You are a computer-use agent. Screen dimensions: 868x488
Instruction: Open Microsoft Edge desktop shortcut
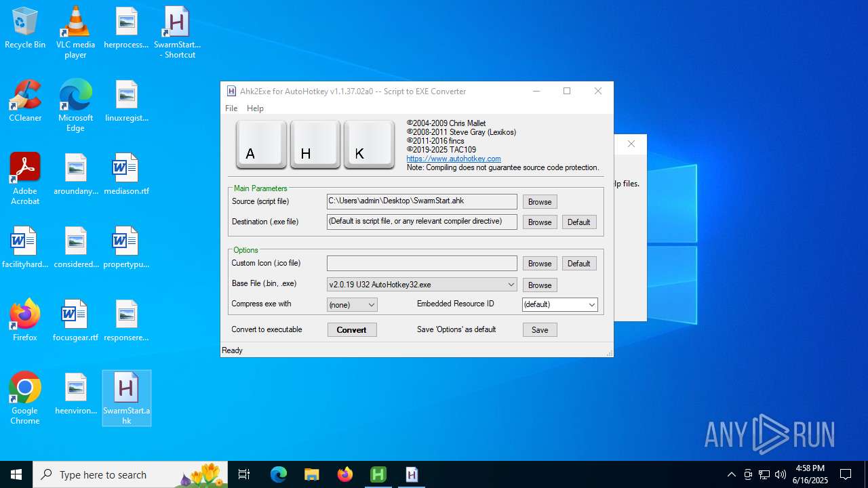(x=75, y=106)
